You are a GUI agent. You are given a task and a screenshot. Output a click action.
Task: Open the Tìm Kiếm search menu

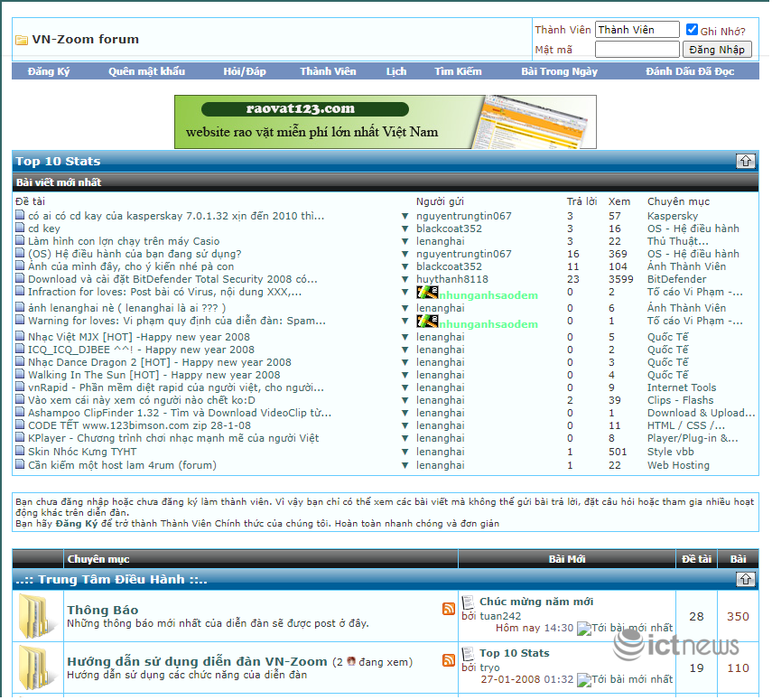click(x=458, y=71)
